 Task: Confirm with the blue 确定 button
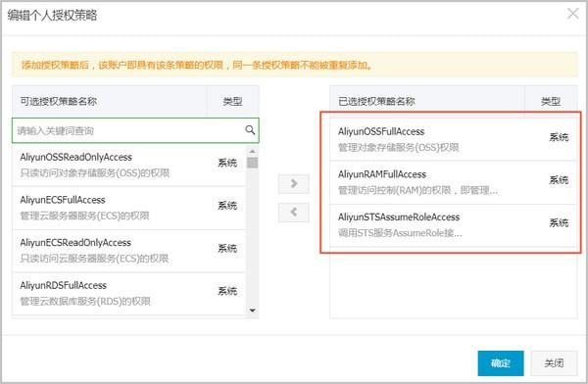click(x=501, y=363)
